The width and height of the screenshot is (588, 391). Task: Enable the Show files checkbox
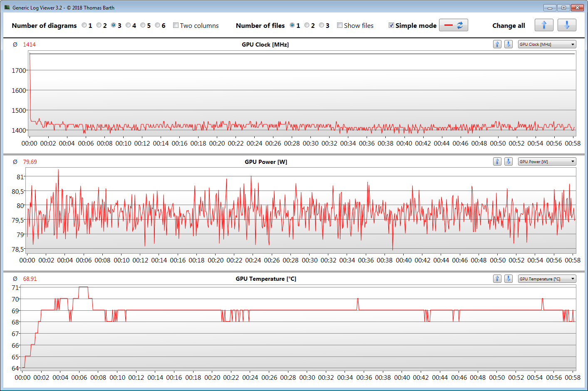[340, 25]
